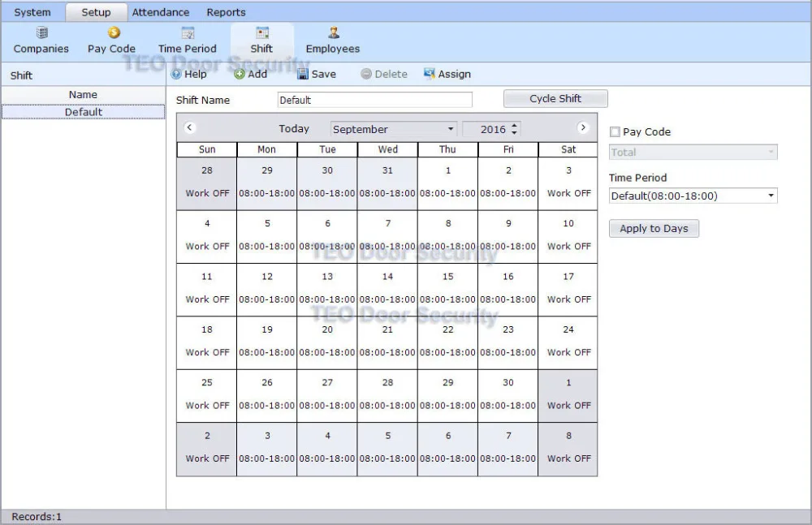Click the Assign shift icon
Image resolution: width=812 pixels, height=525 pixels.
(430, 74)
